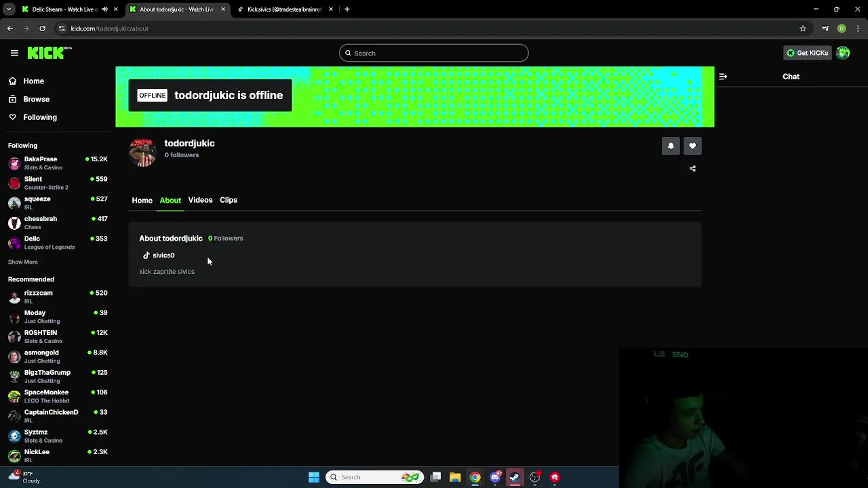The width and height of the screenshot is (868, 488).
Task: Open Steam from the taskbar
Action: click(515, 477)
